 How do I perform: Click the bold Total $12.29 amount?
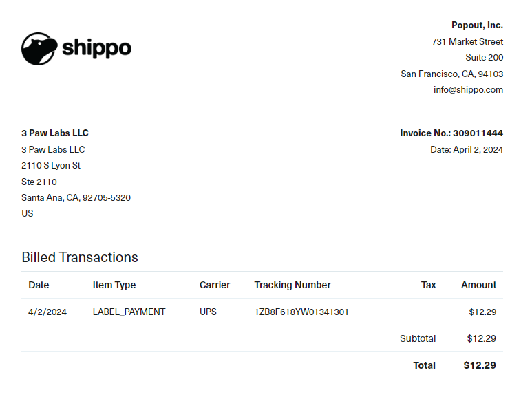coord(480,365)
